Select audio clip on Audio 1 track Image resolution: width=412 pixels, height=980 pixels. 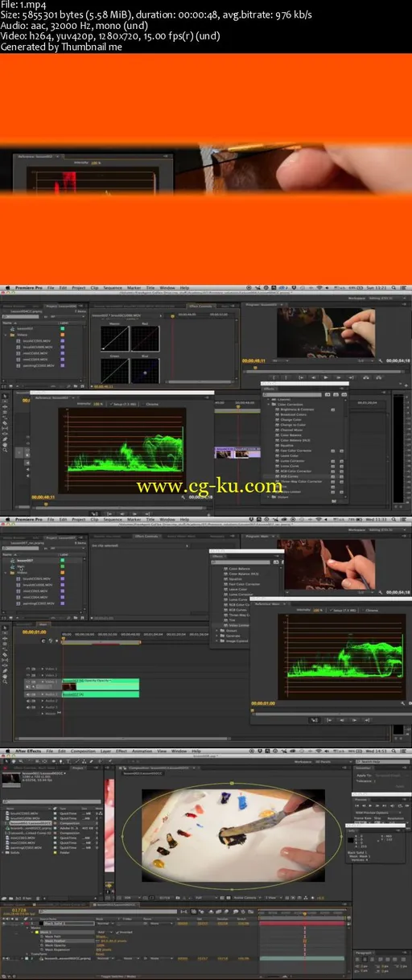[100, 693]
